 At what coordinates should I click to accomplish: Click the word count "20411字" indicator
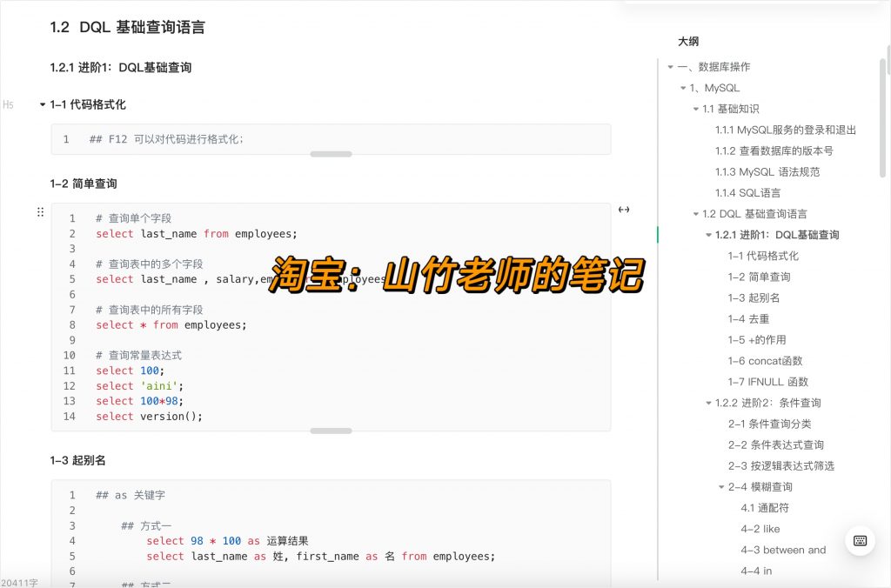pos(19,581)
